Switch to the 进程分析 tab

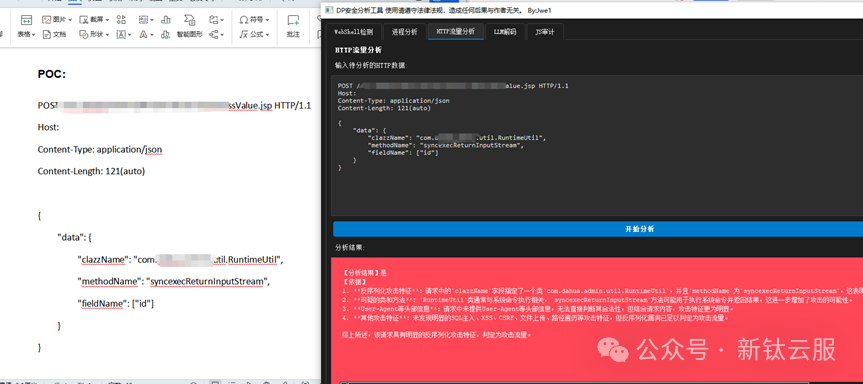pyautogui.click(x=405, y=32)
